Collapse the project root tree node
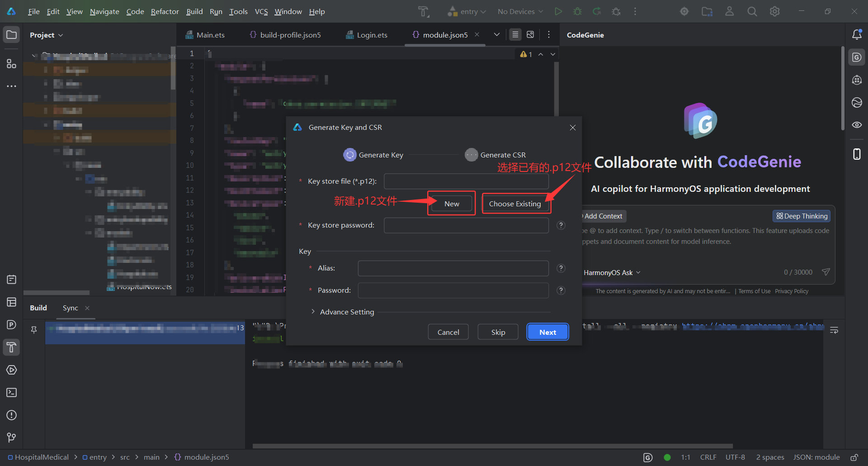 pos(34,56)
